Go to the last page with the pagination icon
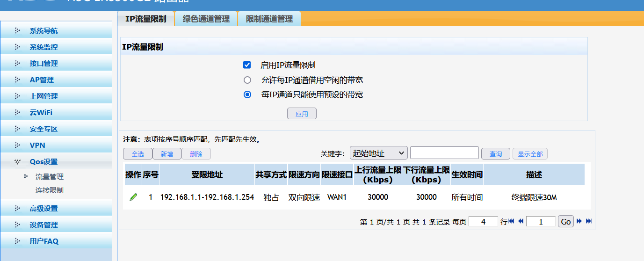 (589, 221)
